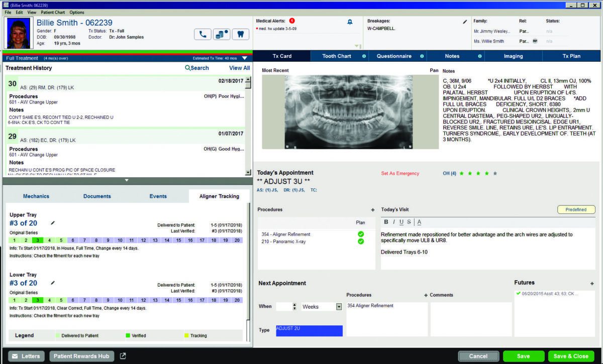This screenshot has height=364, width=603.
Task: Click the Save & Close button
Action: 571,356
